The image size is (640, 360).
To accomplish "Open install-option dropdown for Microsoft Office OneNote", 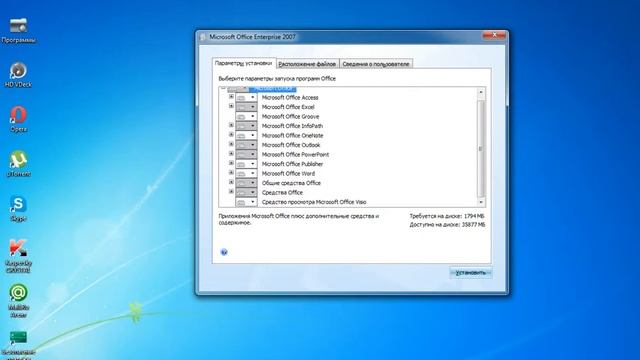I will click(x=246, y=135).
